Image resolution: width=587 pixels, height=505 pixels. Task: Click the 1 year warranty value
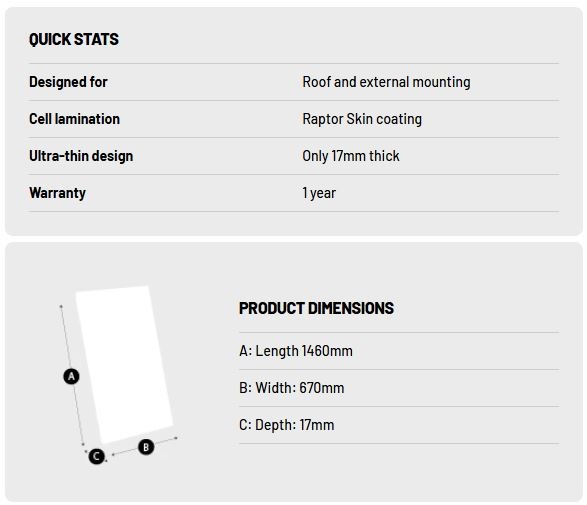[x=319, y=193]
